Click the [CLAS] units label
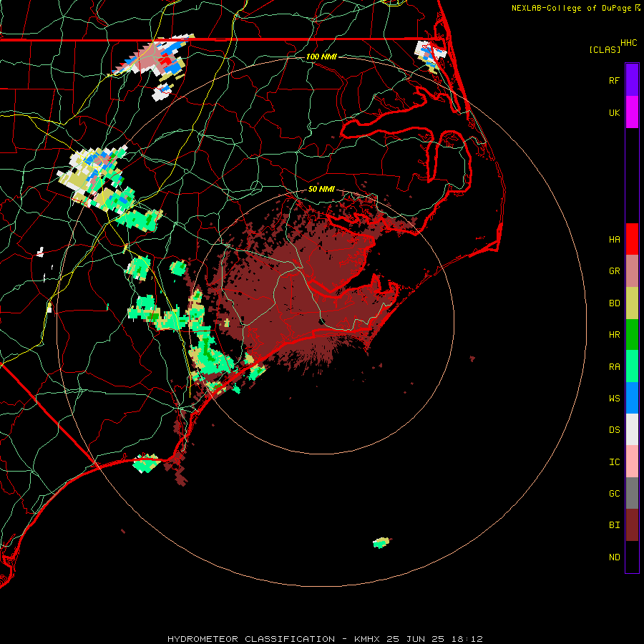This screenshot has height=644, width=644. 605,49
